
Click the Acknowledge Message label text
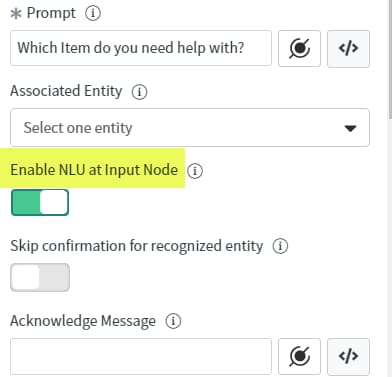[83, 321]
